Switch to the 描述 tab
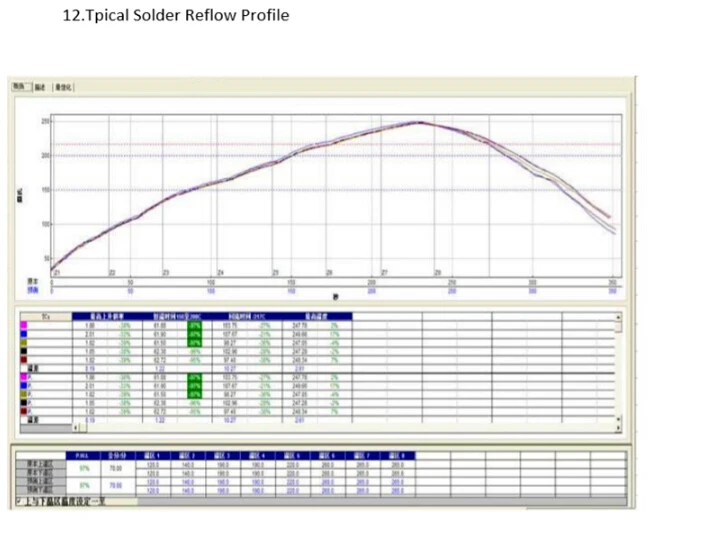Viewport: 705px width, 538px height. click(39, 87)
